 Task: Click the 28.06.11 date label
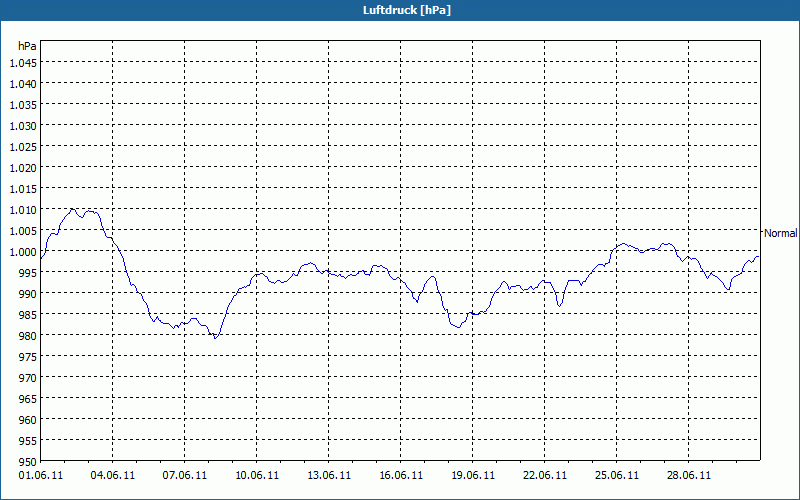pos(689,475)
